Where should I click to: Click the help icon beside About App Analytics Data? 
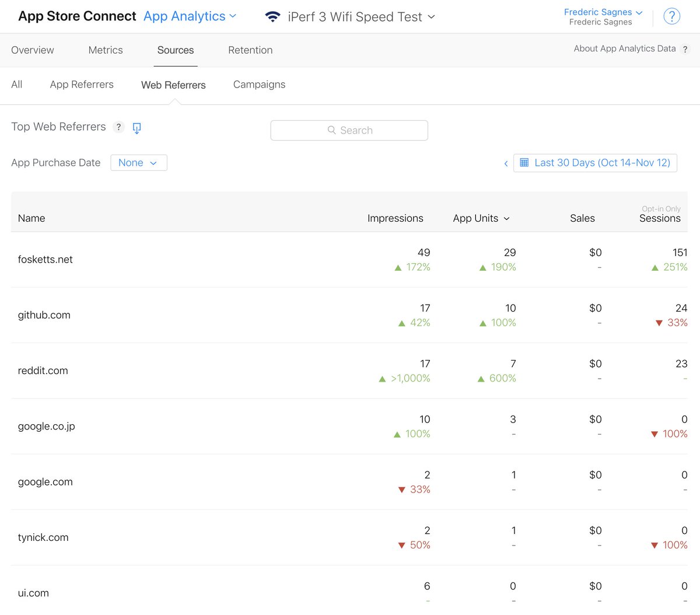(x=685, y=50)
